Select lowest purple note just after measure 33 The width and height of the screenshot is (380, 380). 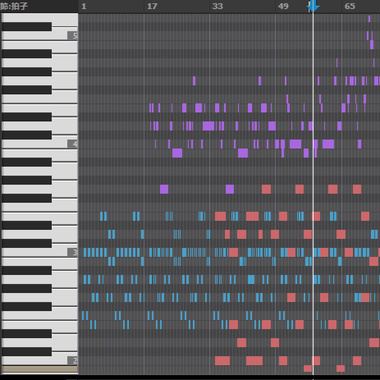(x=230, y=189)
